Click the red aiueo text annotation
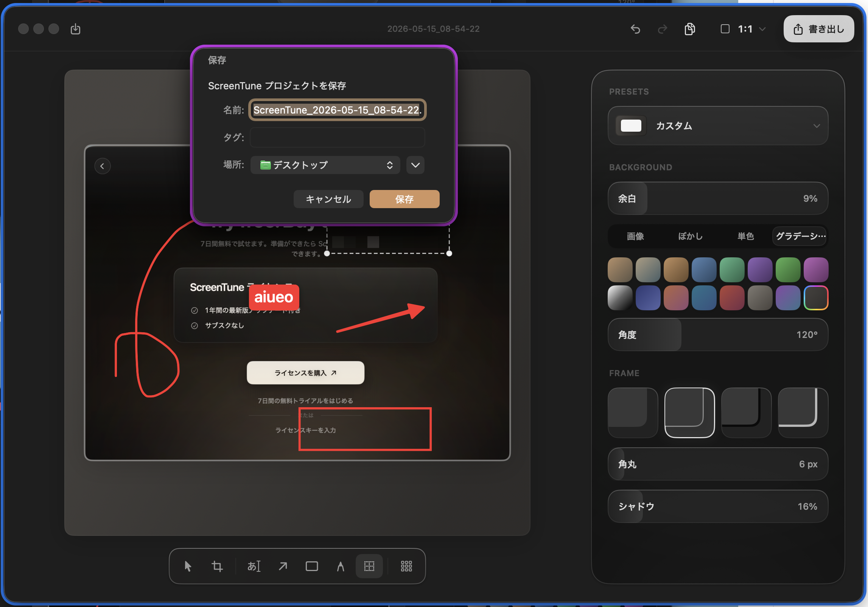The height and width of the screenshot is (607, 868). click(274, 297)
